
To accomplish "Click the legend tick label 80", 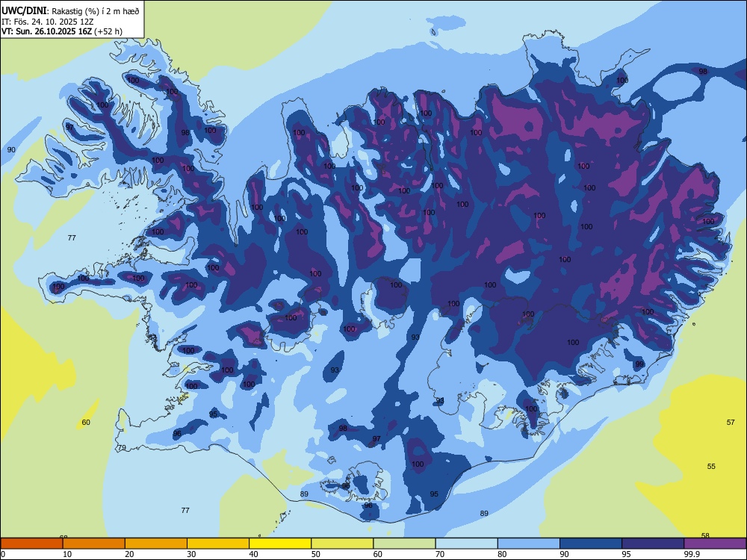I will click(x=502, y=554).
